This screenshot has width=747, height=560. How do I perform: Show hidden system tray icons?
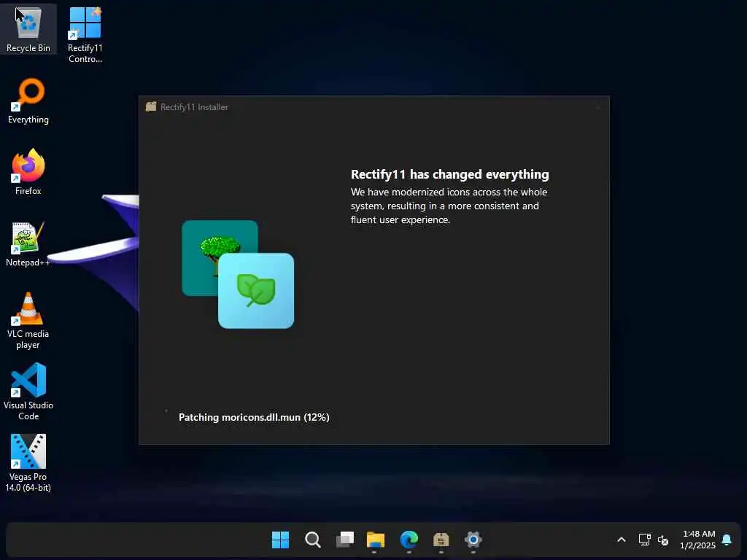(622, 540)
